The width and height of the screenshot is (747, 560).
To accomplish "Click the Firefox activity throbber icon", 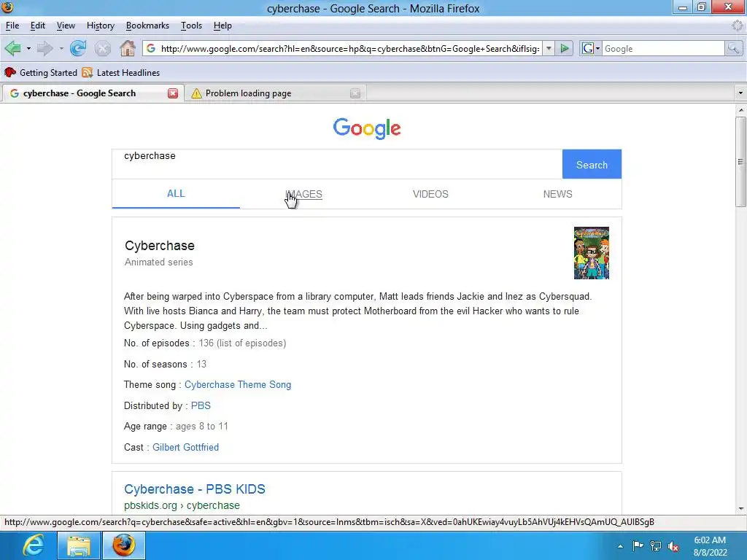I will 737,26.
